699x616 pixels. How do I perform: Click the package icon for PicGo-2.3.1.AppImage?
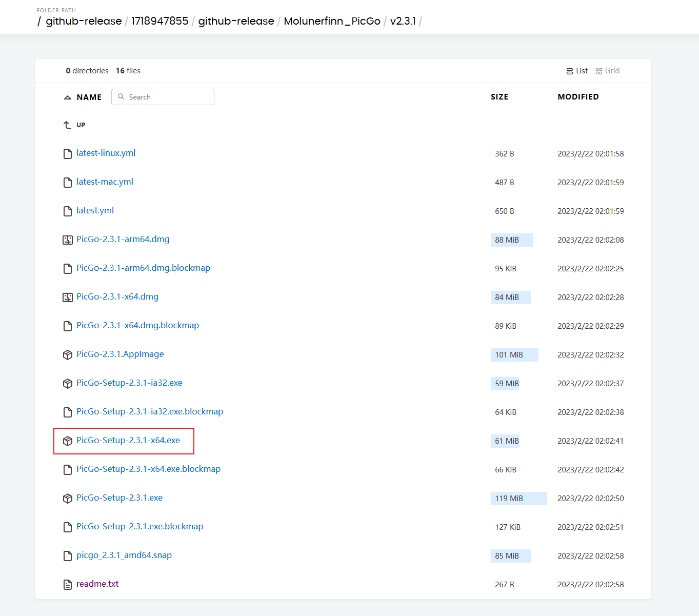coord(67,354)
